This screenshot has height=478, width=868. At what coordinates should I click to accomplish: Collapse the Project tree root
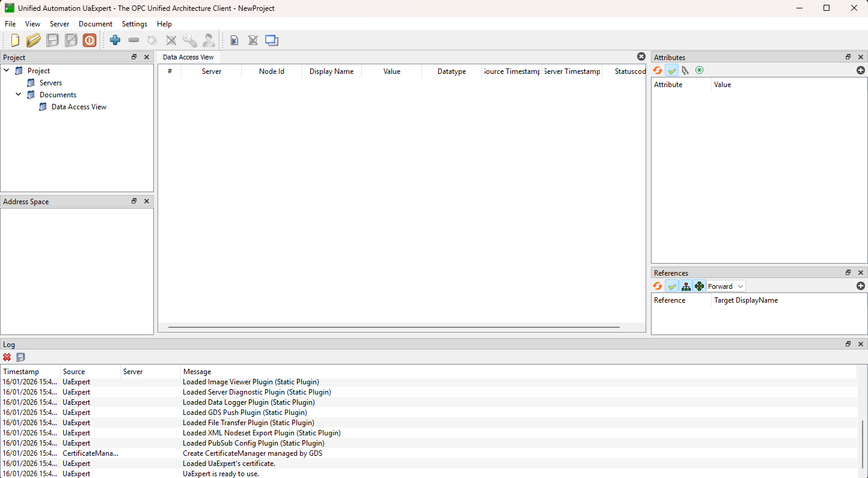pos(6,70)
